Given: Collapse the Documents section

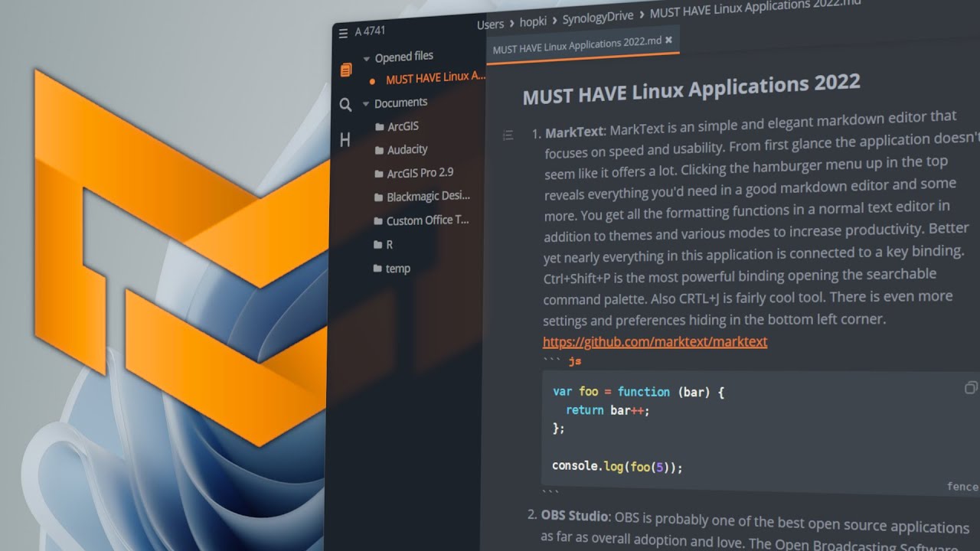Looking at the screenshot, I should coord(366,103).
